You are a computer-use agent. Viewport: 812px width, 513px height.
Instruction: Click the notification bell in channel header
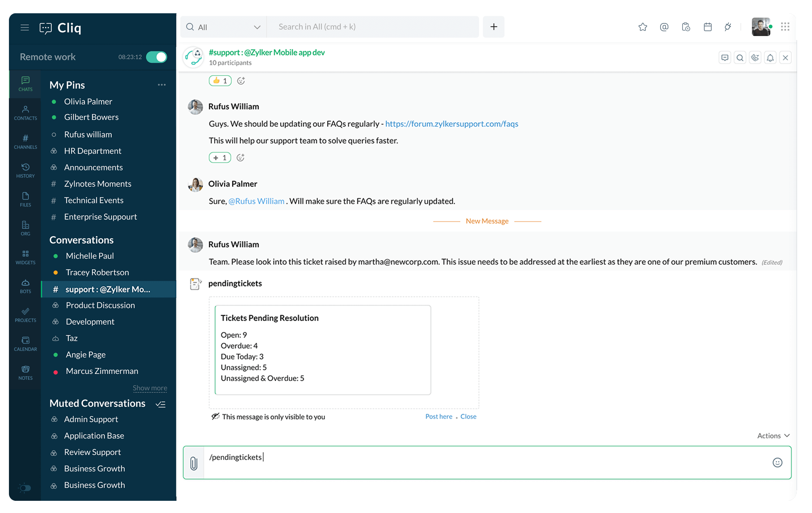770,58
